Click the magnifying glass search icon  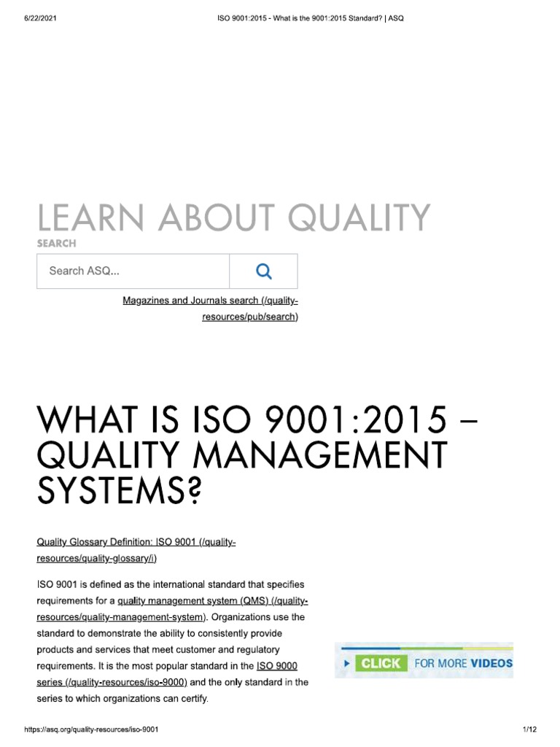pyautogui.click(x=264, y=271)
